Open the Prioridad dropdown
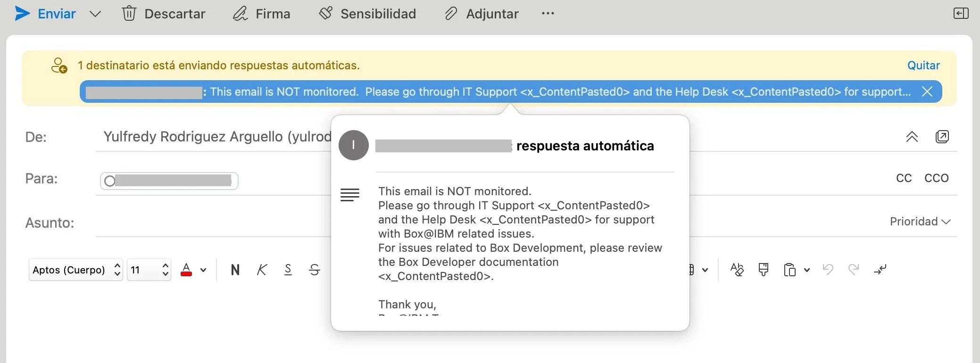Screen dimensions: 980x363 click(x=920, y=222)
